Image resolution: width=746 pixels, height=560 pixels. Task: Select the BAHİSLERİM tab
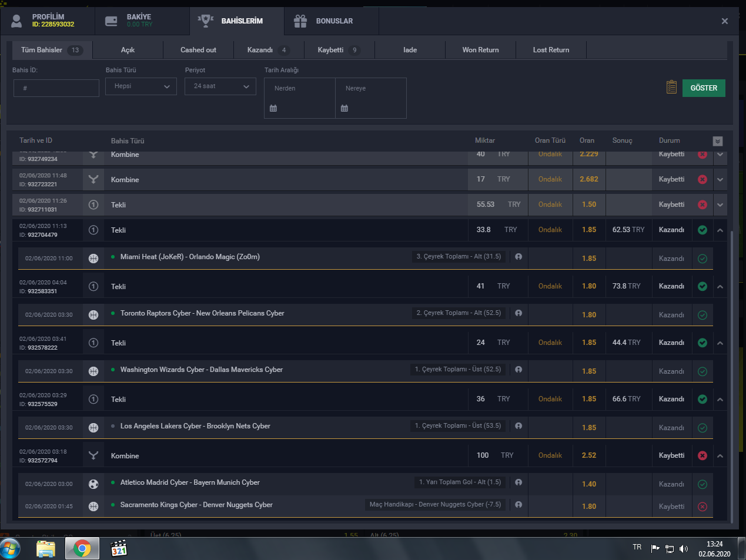coord(237,21)
